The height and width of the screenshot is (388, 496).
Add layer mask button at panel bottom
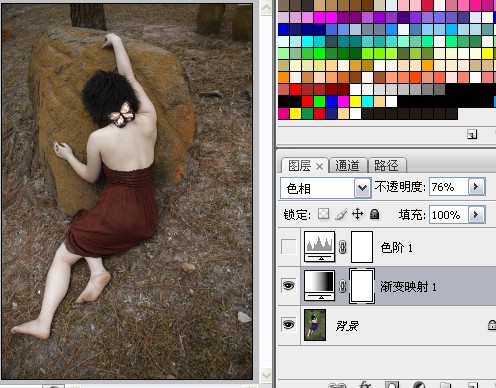[x=392, y=385]
